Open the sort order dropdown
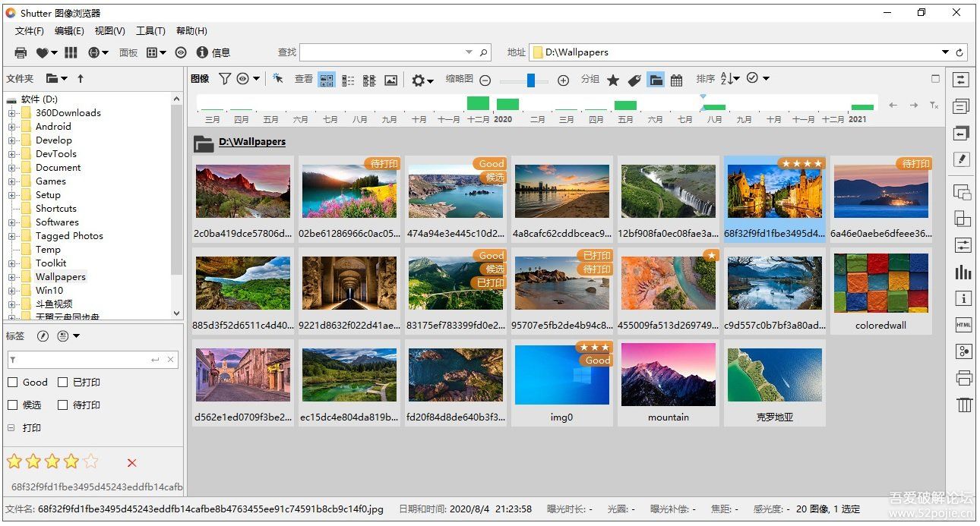This screenshot has width=980, height=526. click(x=729, y=79)
